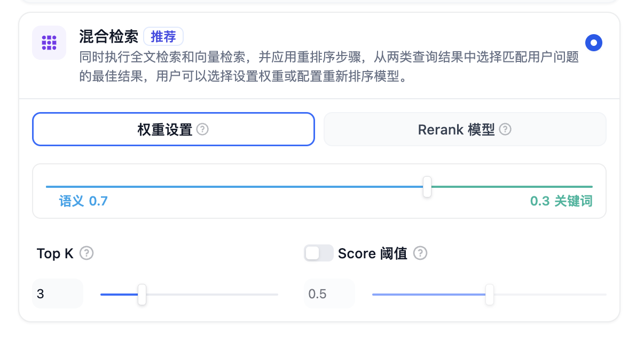This screenshot has width=644, height=349.
Task: Click the Top K help question icon
Action: 86,253
